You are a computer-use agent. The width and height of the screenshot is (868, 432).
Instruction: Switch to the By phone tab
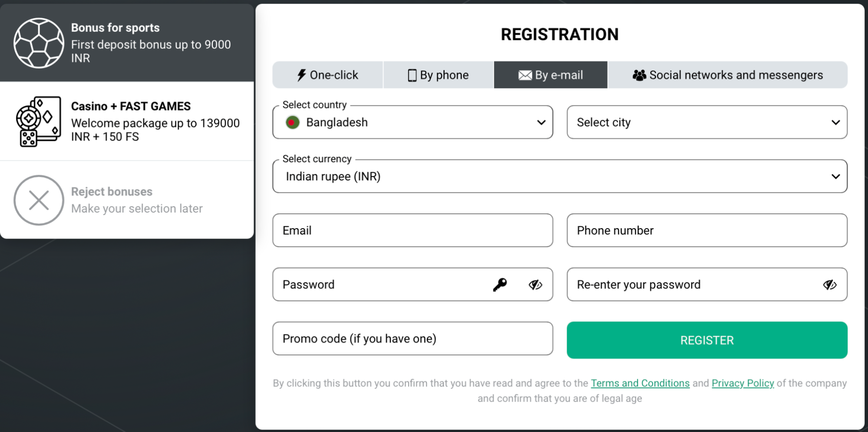click(438, 75)
